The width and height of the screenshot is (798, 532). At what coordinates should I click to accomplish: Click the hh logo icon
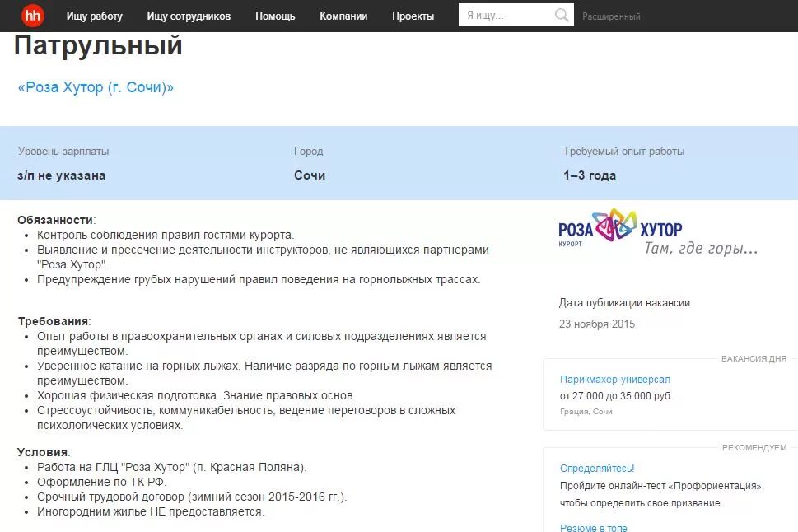tap(33, 16)
